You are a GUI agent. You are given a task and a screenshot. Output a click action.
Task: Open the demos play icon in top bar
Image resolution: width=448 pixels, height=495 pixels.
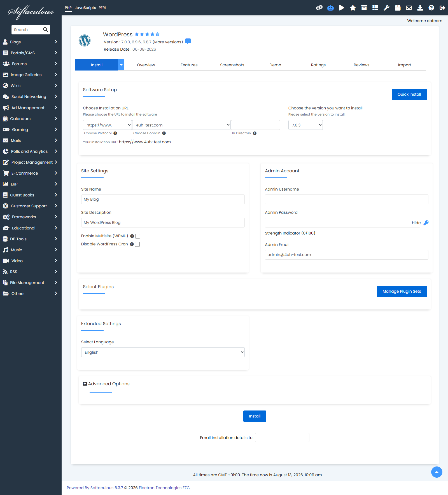point(342,8)
